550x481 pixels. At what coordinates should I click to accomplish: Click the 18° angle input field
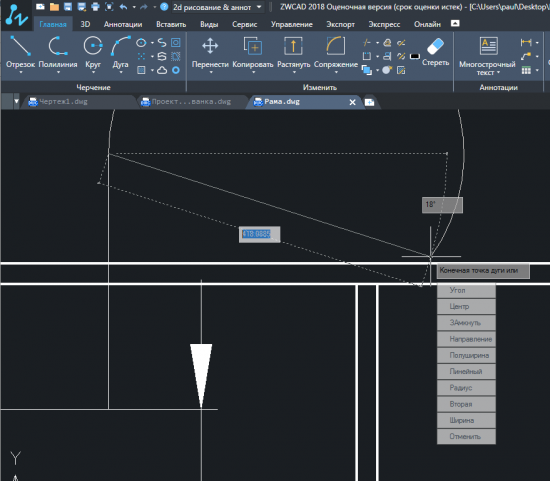point(442,205)
